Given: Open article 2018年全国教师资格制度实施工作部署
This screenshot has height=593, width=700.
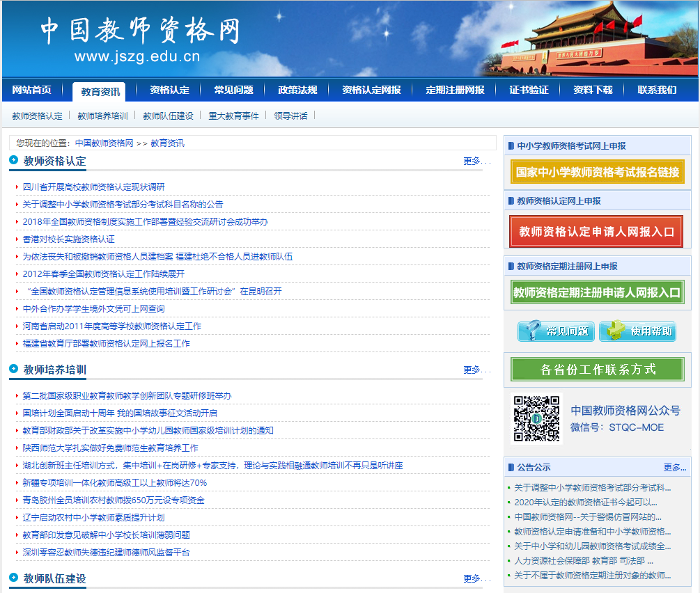Looking at the screenshot, I should click(145, 222).
